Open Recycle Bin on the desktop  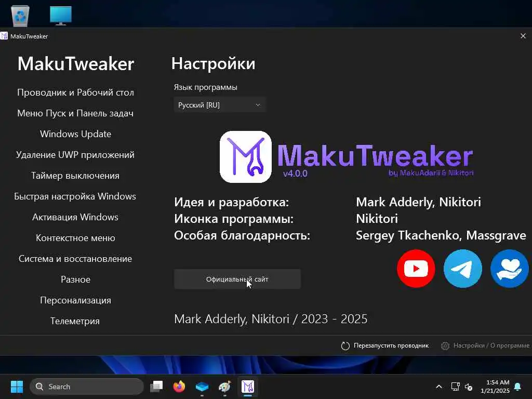pyautogui.click(x=20, y=15)
